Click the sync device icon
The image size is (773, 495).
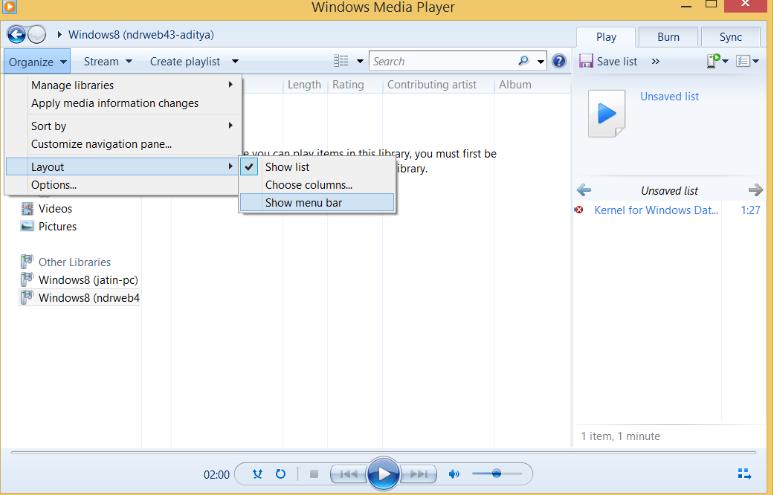(x=713, y=61)
